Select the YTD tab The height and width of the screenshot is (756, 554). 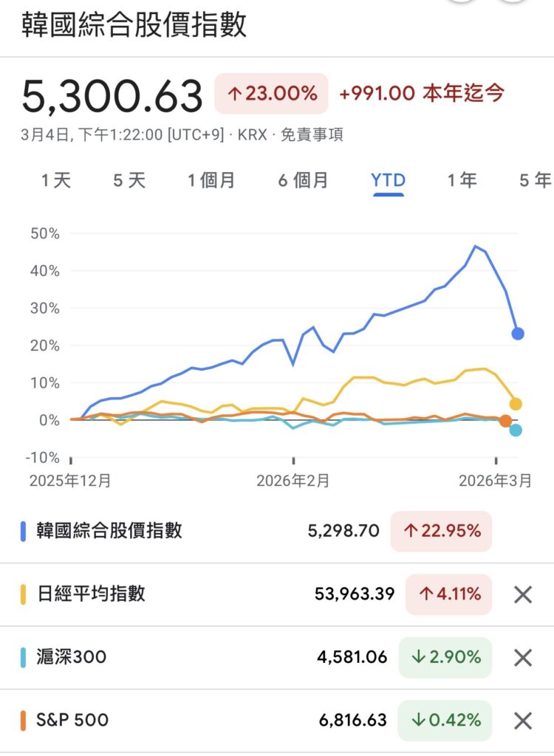click(388, 181)
